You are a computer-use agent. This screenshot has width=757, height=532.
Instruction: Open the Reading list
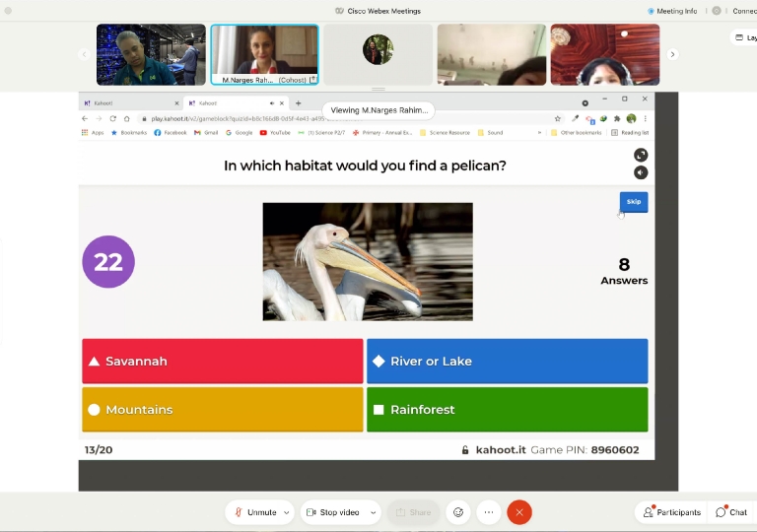[630, 132]
